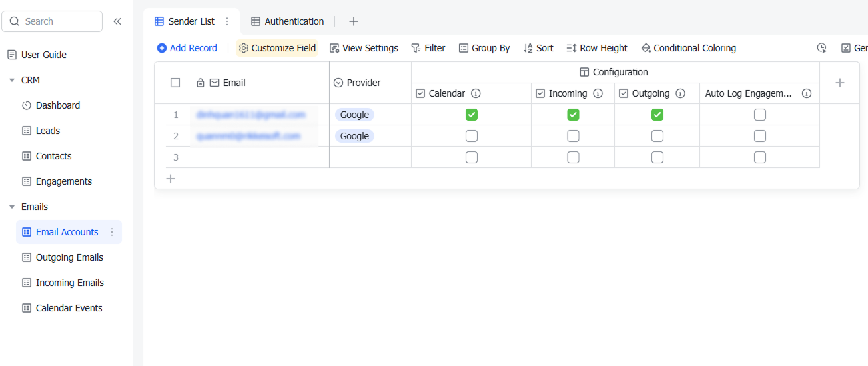Enable Incoming checkbox for row 2
The image size is (868, 366).
click(573, 136)
